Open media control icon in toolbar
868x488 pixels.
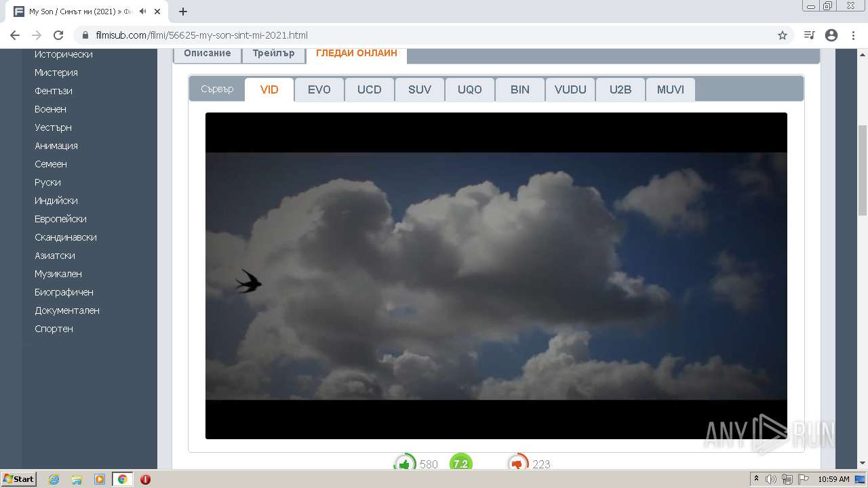pyautogui.click(x=809, y=35)
